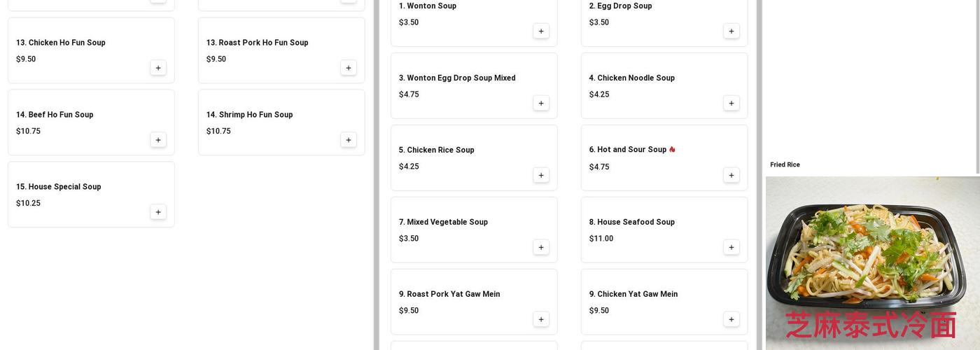Add Egg Drop Soup to order

731,31
